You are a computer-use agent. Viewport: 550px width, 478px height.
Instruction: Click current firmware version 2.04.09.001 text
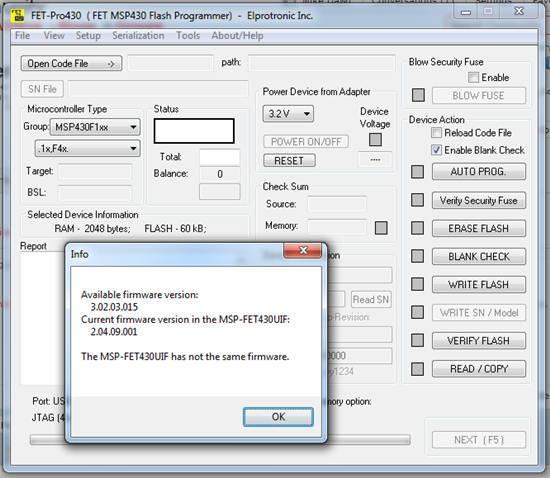(x=114, y=332)
